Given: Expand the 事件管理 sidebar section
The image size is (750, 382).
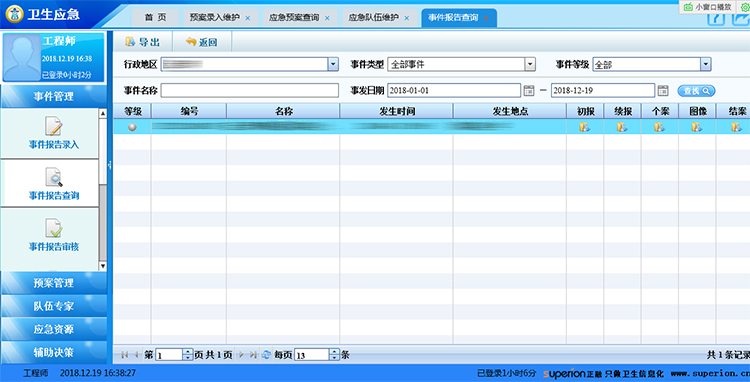Looking at the screenshot, I should coord(54,97).
